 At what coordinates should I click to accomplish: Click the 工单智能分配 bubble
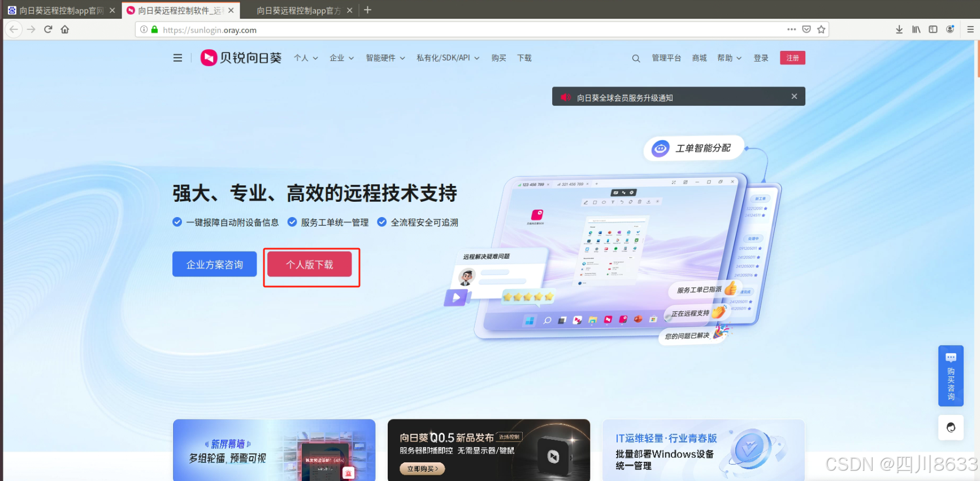tap(694, 148)
